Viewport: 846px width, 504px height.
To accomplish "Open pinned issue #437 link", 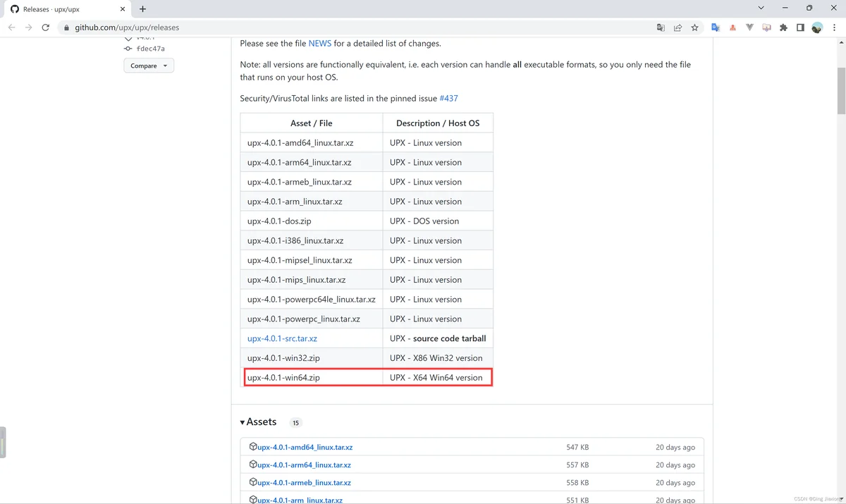I will (x=448, y=98).
